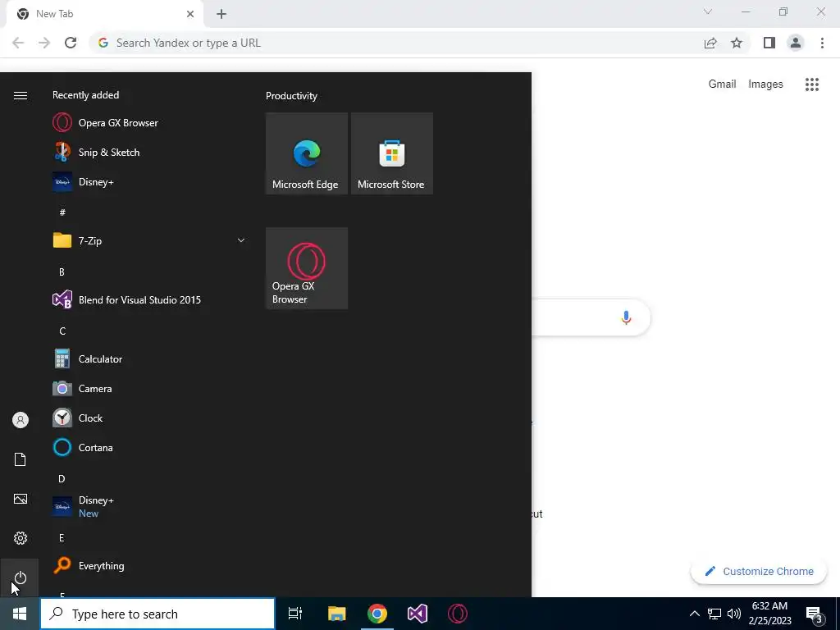Screen dimensions: 840x630
Task: Click the Power button in Start menu
Action: click(21, 577)
